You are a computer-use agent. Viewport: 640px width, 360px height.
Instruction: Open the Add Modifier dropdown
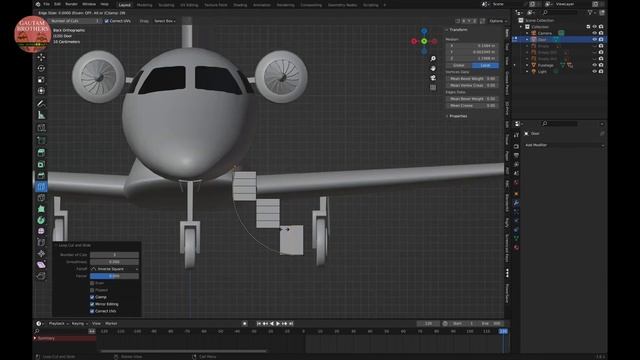click(x=564, y=145)
